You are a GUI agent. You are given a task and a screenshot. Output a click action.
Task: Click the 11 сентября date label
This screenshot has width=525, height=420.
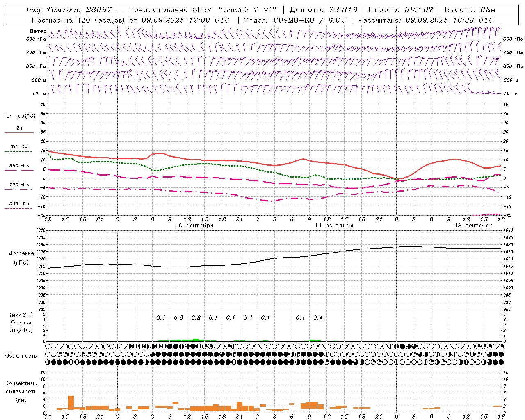click(x=334, y=226)
